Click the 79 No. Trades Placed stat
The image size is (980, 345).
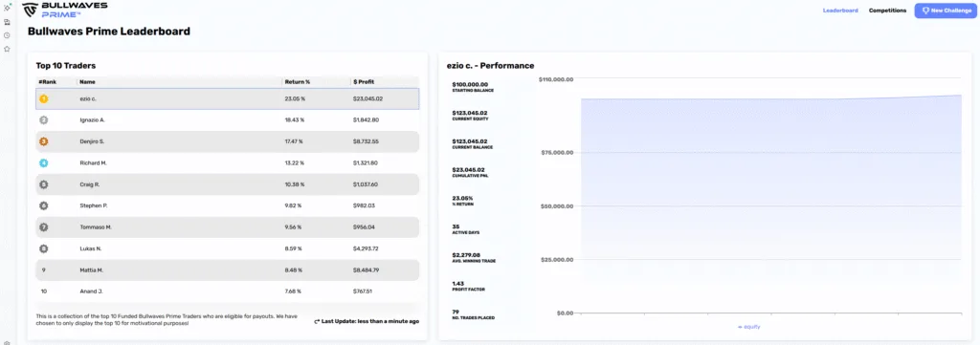click(473, 314)
